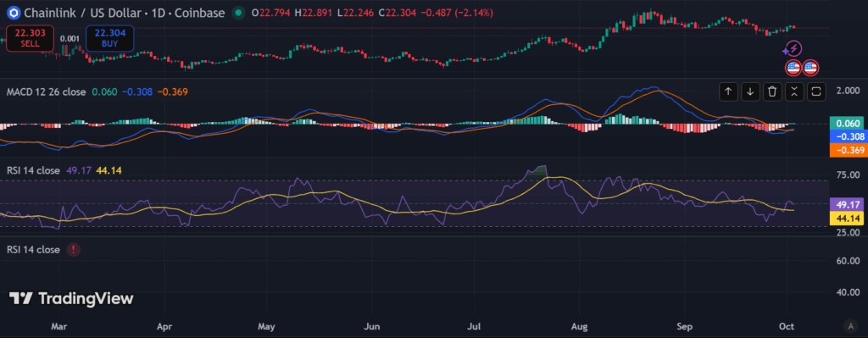Click the low price L22.246 value
This screenshot has width=868, height=338.
pyautogui.click(x=355, y=13)
